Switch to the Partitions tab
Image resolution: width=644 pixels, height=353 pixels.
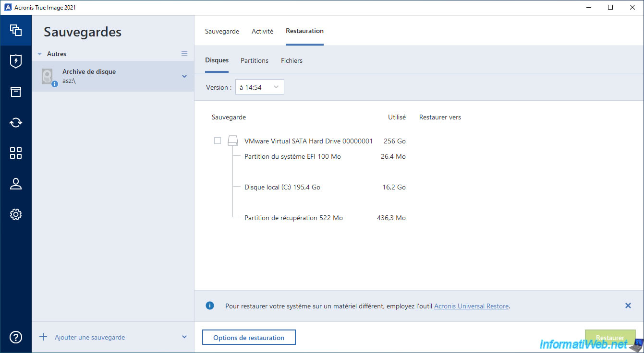pos(255,61)
